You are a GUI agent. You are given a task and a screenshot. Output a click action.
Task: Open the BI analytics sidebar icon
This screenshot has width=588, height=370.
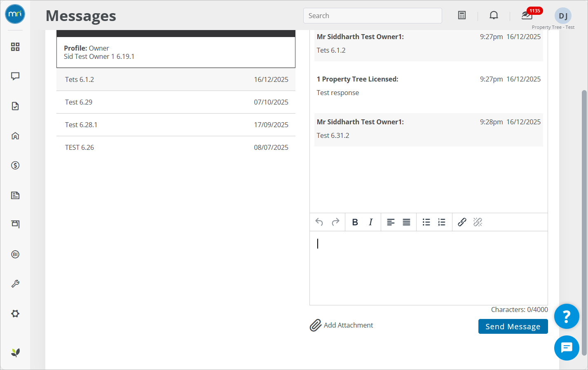click(x=15, y=254)
